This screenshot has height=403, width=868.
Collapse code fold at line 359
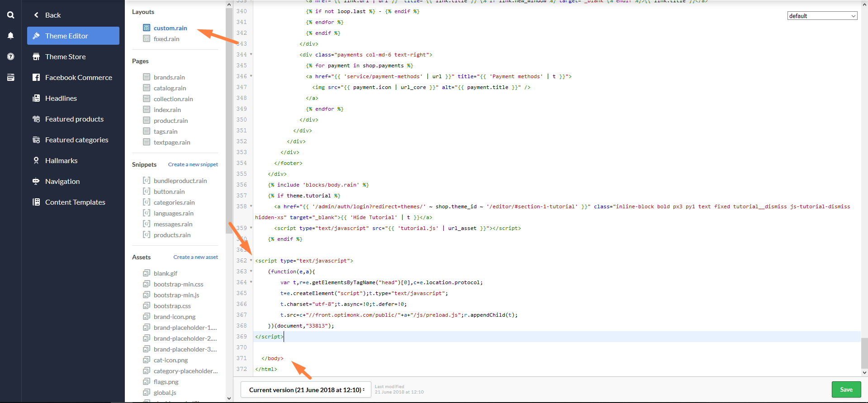coord(251,228)
